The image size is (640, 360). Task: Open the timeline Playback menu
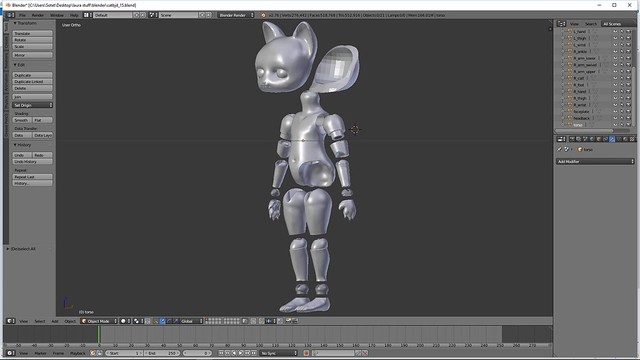78,353
